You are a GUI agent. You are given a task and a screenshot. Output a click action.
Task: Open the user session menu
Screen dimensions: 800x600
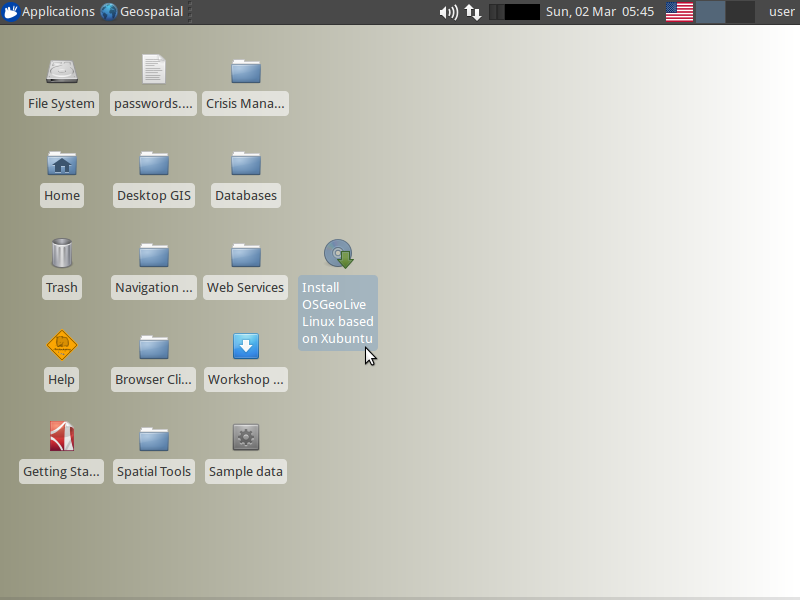[782, 12]
